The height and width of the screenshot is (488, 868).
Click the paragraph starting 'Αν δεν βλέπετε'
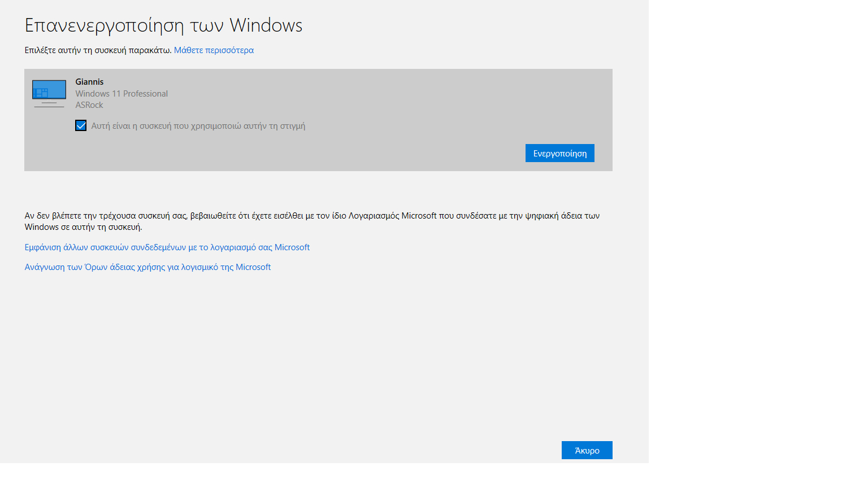(x=312, y=221)
